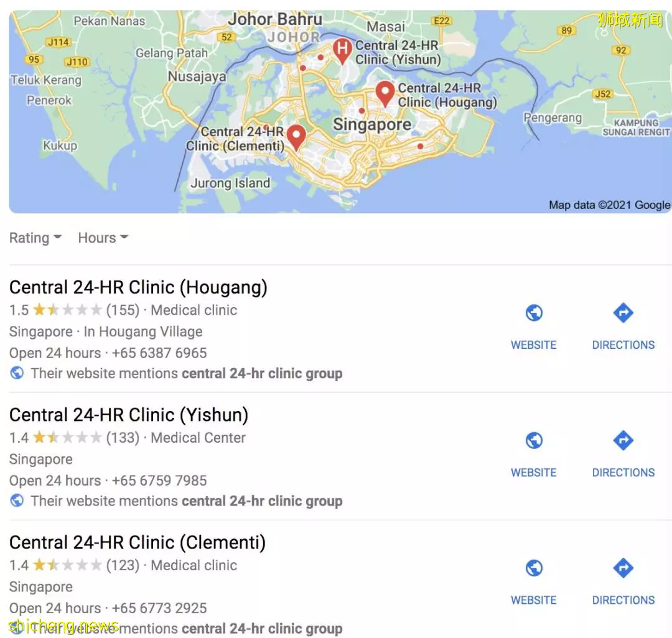Click the Clementi clinic directions arrow icon
Screen dimensions: 672x638
[623, 568]
